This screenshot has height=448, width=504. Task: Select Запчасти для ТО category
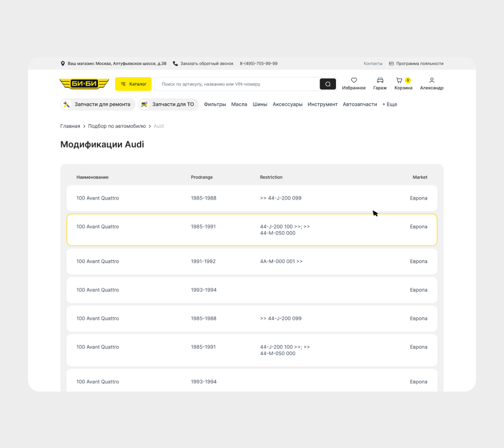pos(169,104)
